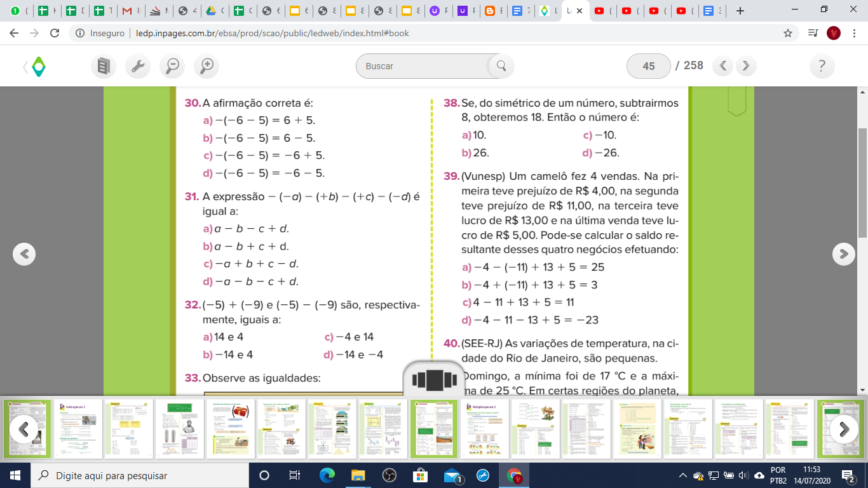The width and height of the screenshot is (868, 488).
Task: Click question 39 option b) equals 3
Action: click(x=529, y=285)
